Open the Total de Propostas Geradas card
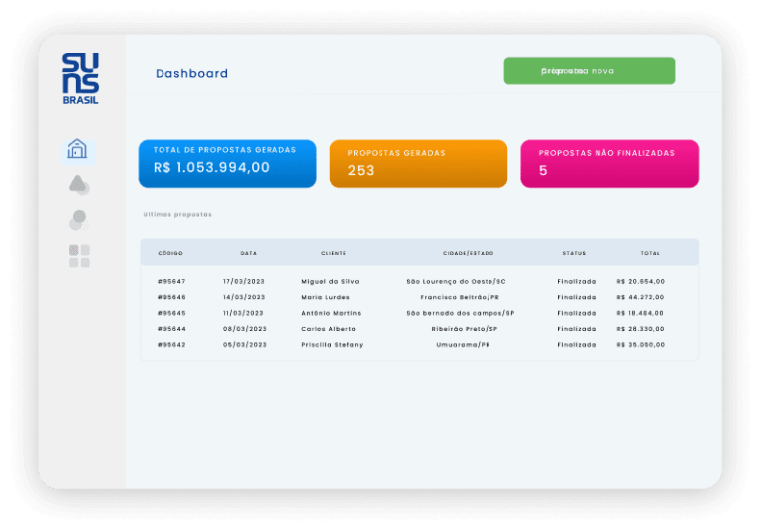761x532 pixels. point(227,163)
